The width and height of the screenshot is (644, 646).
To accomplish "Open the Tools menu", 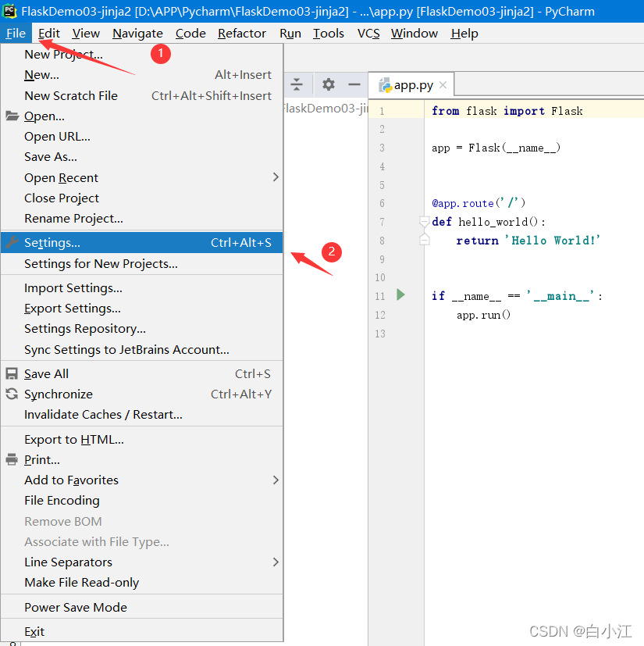I will coord(328,34).
